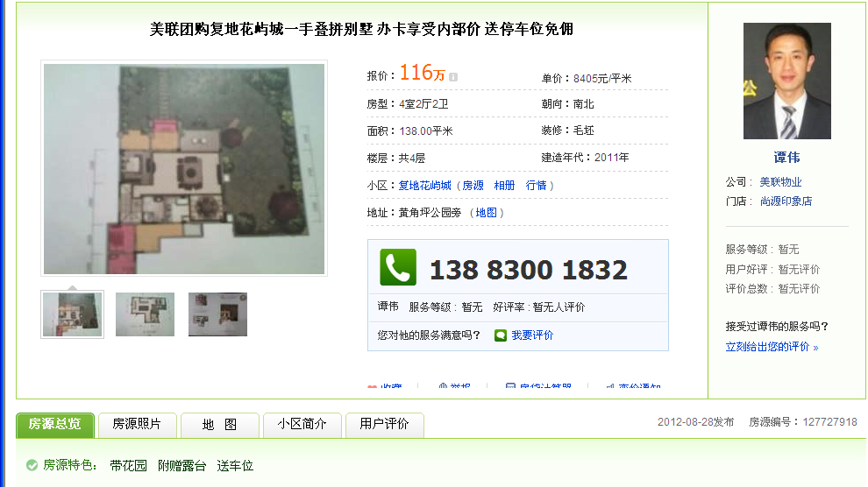Click the partially hidden 收藏 favorite heart icon
Image resolution: width=868 pixels, height=487 pixels.
tap(372, 386)
